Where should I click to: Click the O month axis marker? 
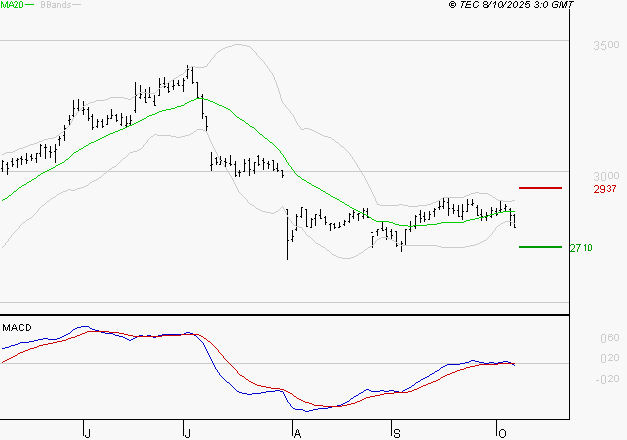[502, 434]
